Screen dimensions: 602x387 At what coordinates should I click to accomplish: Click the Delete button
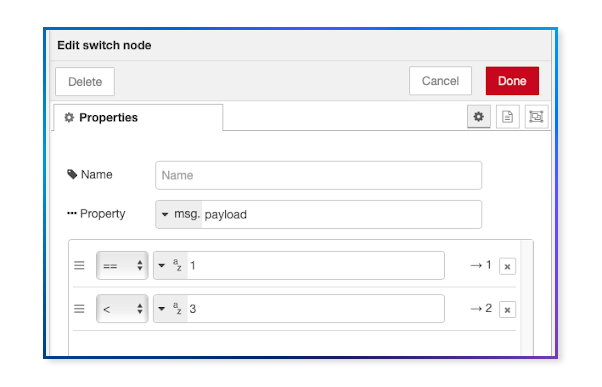85,81
